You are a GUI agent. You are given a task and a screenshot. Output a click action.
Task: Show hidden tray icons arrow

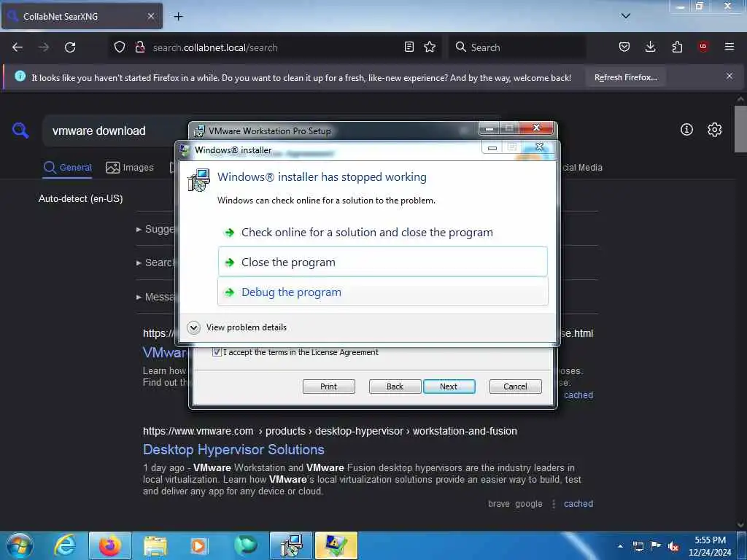620,546
